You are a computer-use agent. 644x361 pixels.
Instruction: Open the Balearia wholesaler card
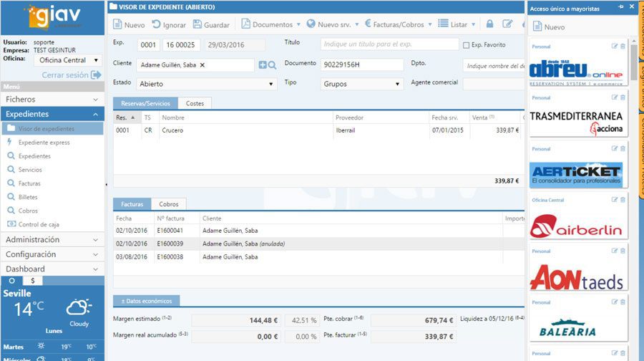(x=578, y=319)
